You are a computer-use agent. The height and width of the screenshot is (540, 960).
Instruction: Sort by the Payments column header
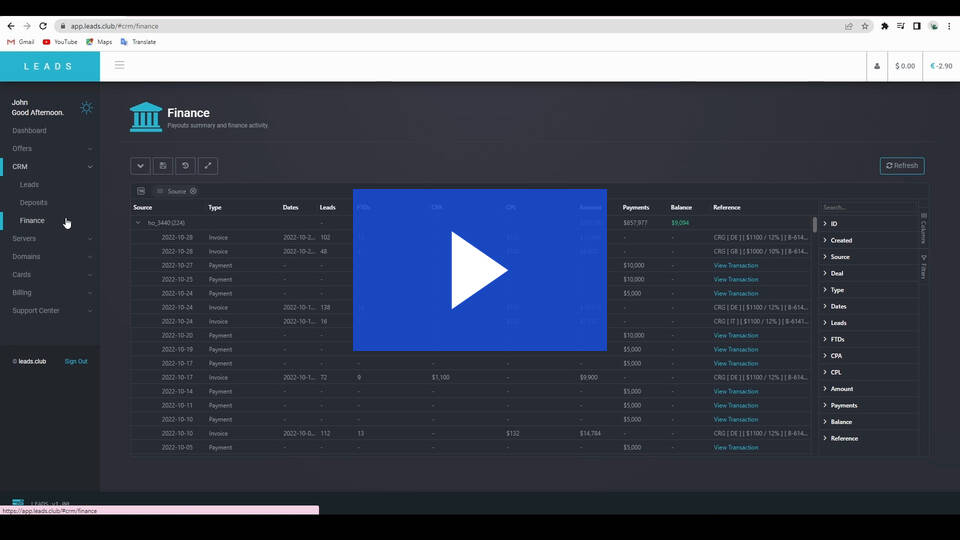coord(636,208)
